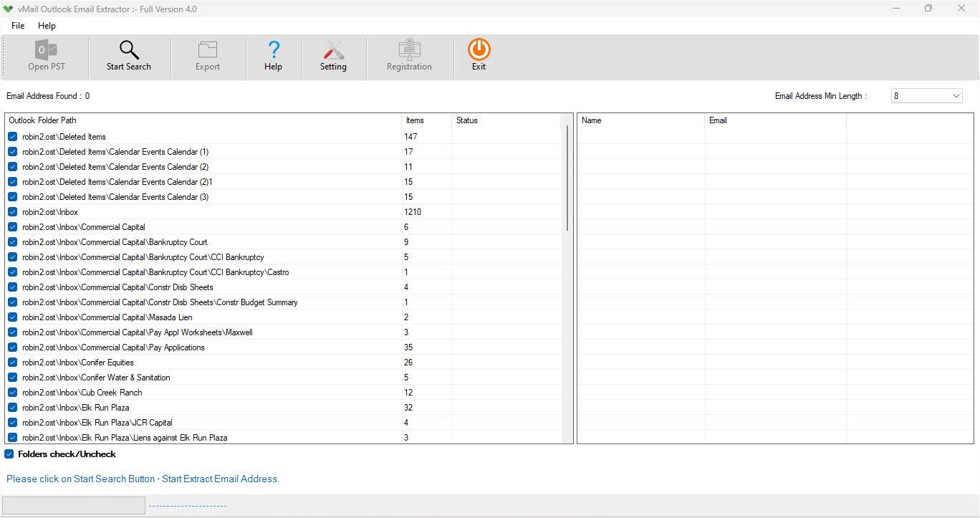Uncheck Bankruptcy Court\CCI Bankruptcy\Castro checkbox
The width and height of the screenshot is (980, 518).
click(13, 272)
